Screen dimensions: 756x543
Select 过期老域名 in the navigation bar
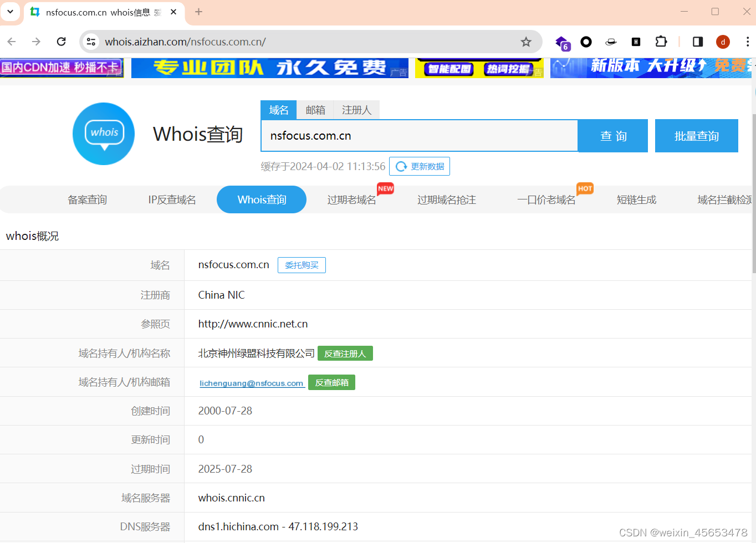tap(351, 199)
